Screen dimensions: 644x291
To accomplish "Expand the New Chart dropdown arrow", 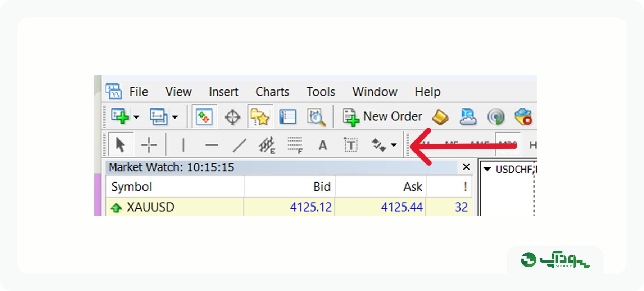I will point(136,117).
